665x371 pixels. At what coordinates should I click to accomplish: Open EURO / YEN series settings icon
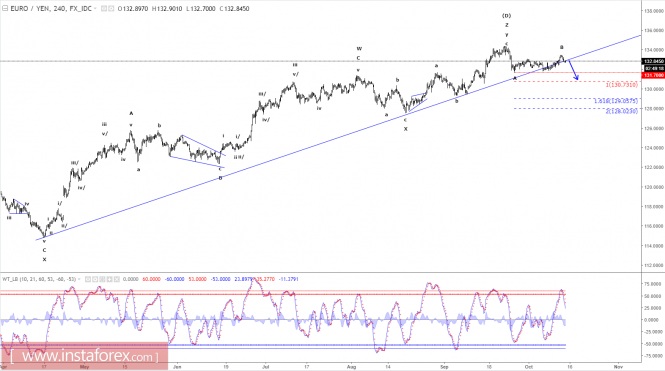click(111, 8)
